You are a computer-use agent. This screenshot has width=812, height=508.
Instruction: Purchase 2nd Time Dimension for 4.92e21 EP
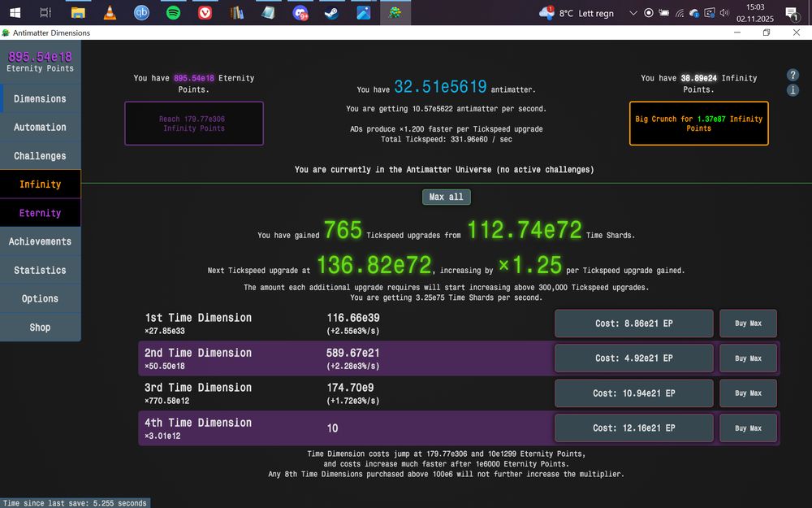tap(633, 358)
